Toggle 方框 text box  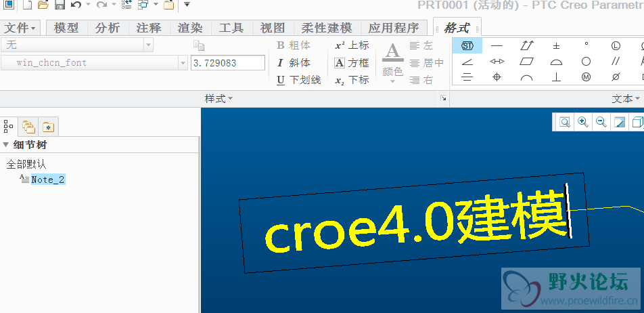coord(352,63)
